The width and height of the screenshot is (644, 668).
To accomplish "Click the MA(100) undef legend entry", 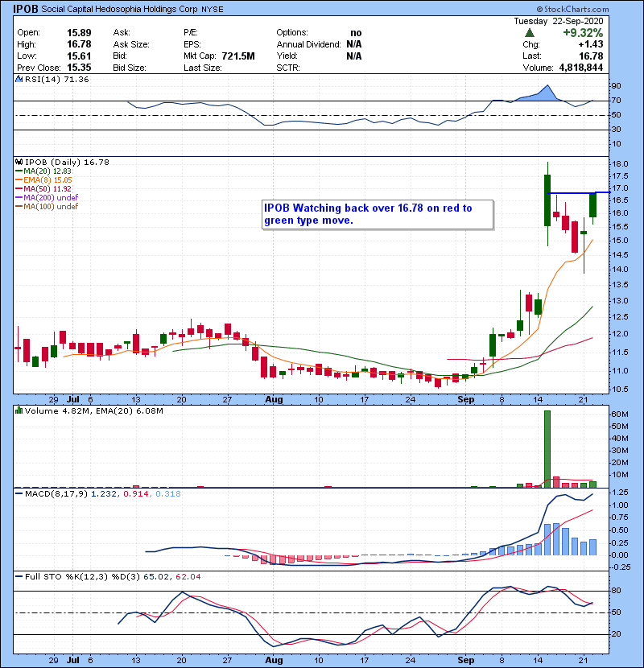I will (50, 206).
